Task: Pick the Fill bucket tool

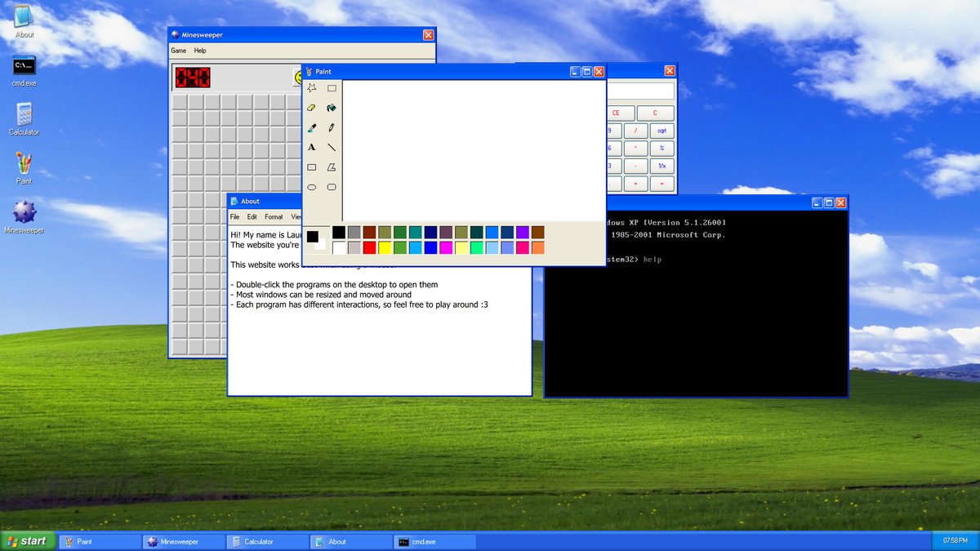Action: pos(332,108)
